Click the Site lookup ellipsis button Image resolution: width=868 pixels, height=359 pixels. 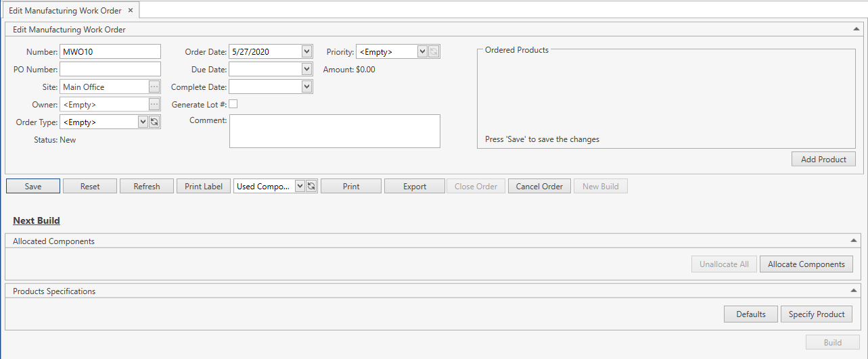[154, 87]
